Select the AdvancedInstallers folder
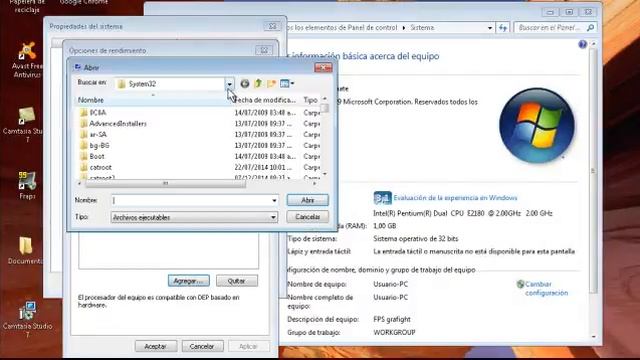 point(118,123)
